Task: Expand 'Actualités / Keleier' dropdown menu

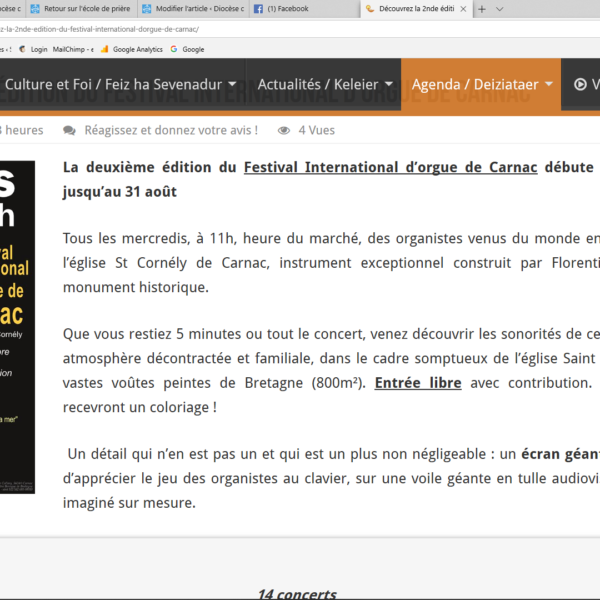Action: 321,85
